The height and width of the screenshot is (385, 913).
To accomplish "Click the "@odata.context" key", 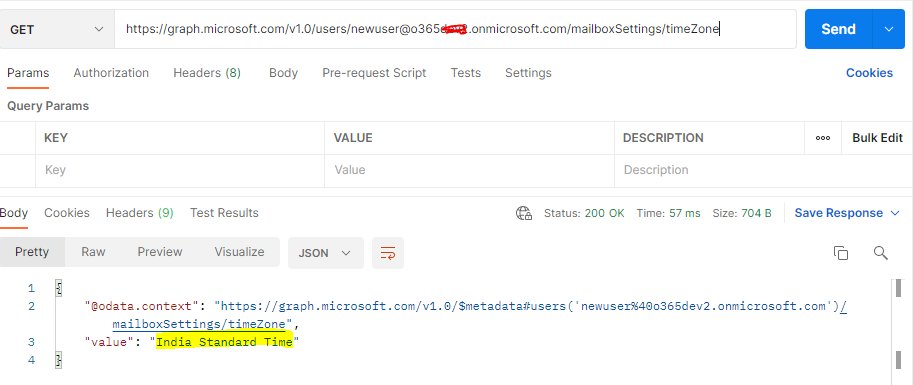I will tap(142, 306).
